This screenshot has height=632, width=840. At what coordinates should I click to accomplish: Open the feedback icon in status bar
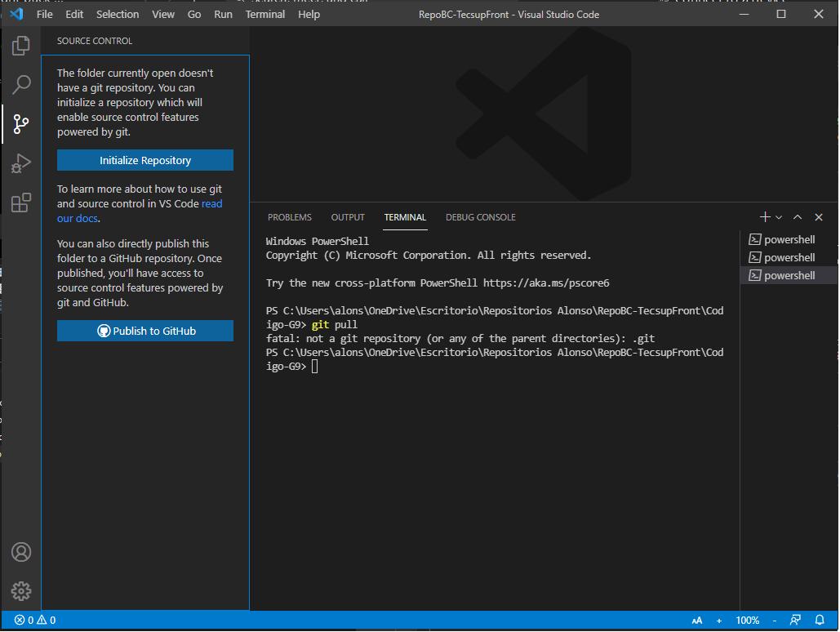click(795, 620)
